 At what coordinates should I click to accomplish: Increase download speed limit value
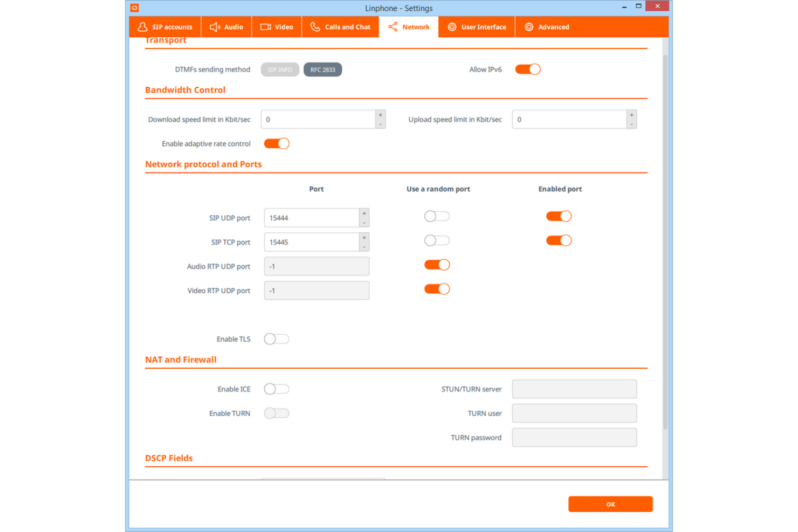380,115
